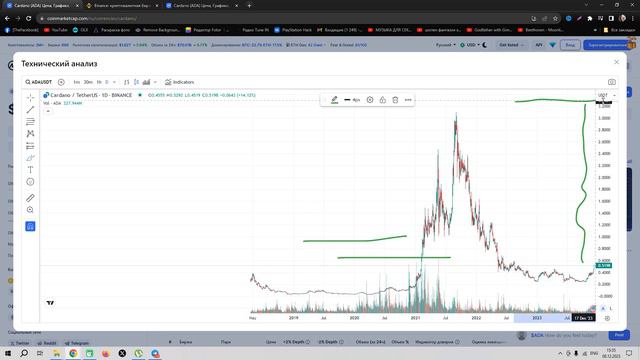This screenshot has height=360, width=640.
Task: Open more options in drawing toolbar
Action: pos(408,100)
